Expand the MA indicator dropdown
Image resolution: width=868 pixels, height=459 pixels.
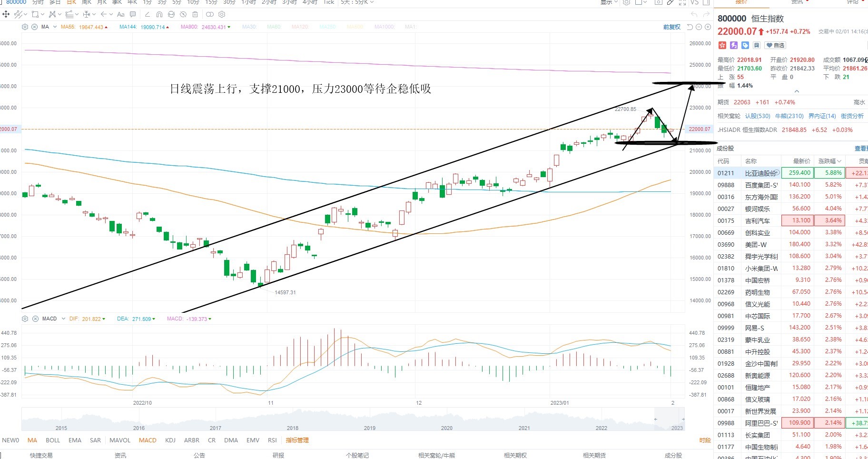pyautogui.click(x=55, y=27)
